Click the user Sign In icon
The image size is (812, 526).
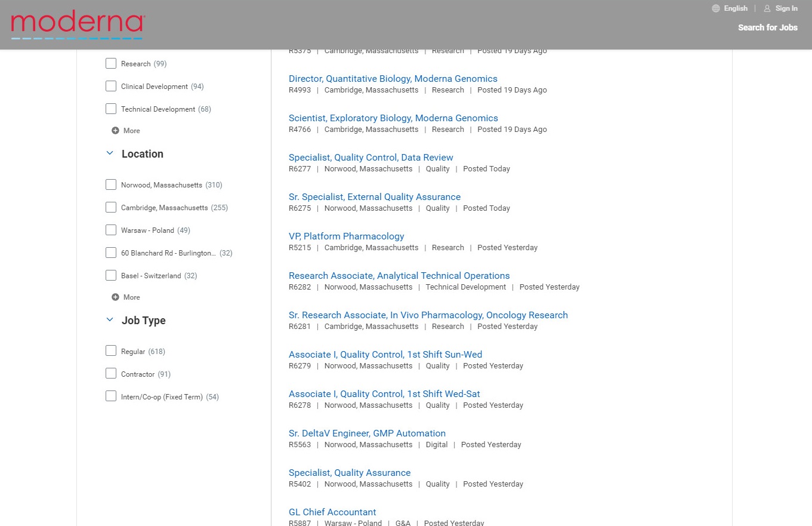[767, 8]
